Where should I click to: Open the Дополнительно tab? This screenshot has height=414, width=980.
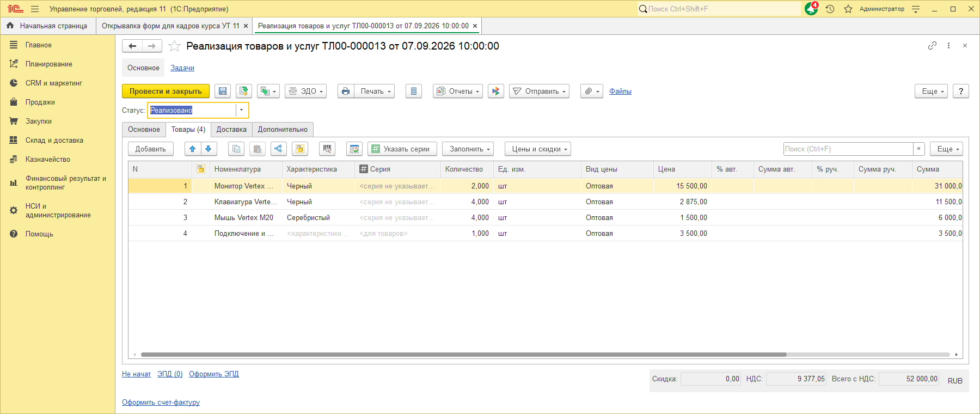[283, 130]
